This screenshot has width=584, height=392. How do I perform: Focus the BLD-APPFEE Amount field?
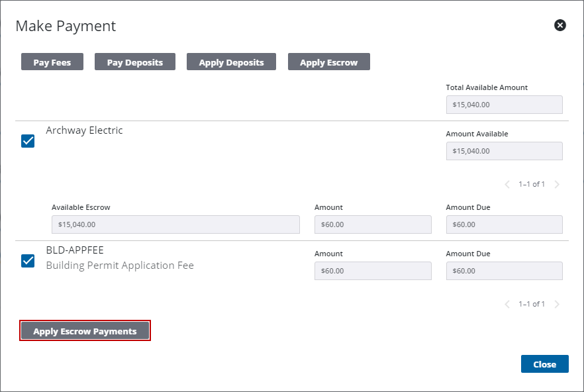pos(373,271)
